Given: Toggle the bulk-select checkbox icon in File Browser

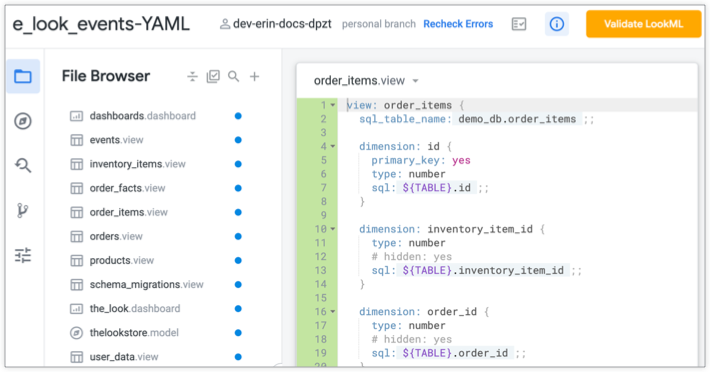Looking at the screenshot, I should click(213, 76).
